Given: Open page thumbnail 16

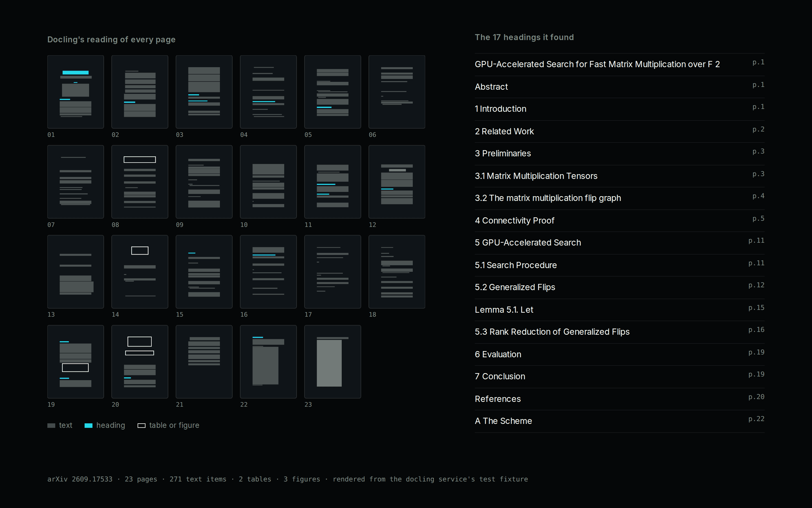Looking at the screenshot, I should pos(268,271).
